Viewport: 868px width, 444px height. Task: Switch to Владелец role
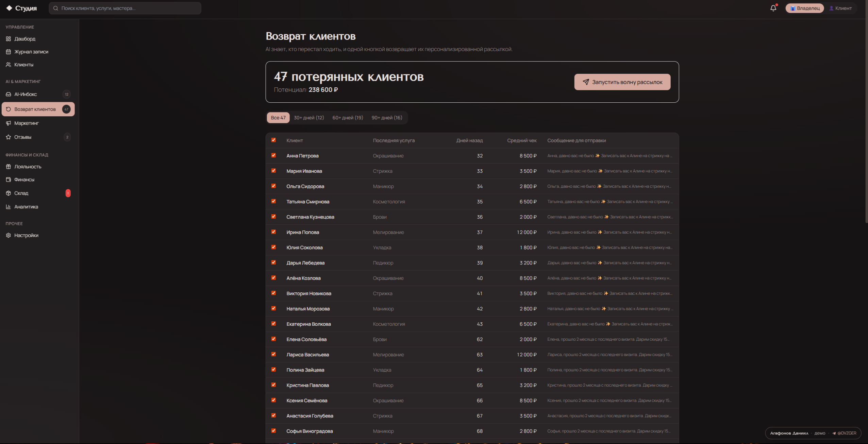pyautogui.click(x=805, y=8)
